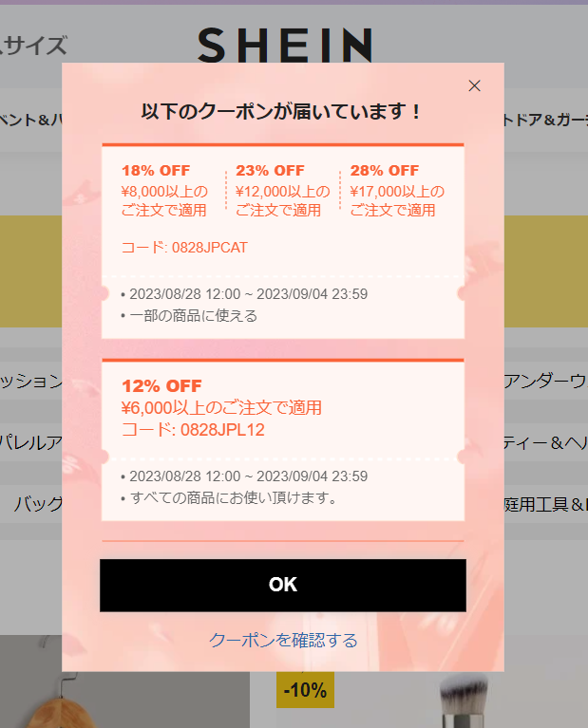Choose the 12% OFF coupon heading
Viewport: 588px width, 728px height.
pyautogui.click(x=161, y=386)
